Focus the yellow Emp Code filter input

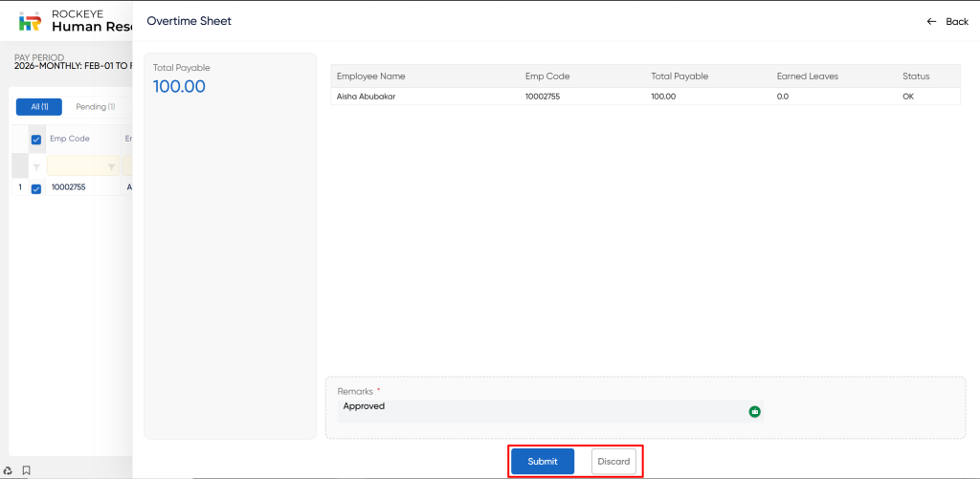point(77,167)
